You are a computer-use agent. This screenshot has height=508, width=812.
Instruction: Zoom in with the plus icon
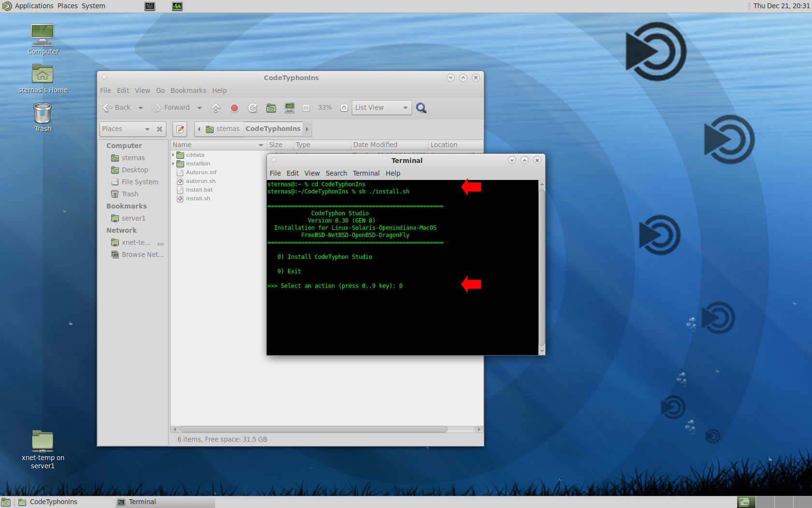(344, 108)
